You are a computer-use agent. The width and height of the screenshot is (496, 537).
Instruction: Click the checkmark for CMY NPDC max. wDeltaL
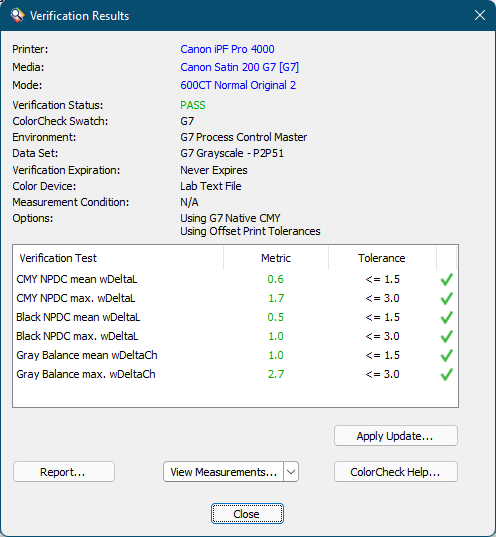[446, 298]
